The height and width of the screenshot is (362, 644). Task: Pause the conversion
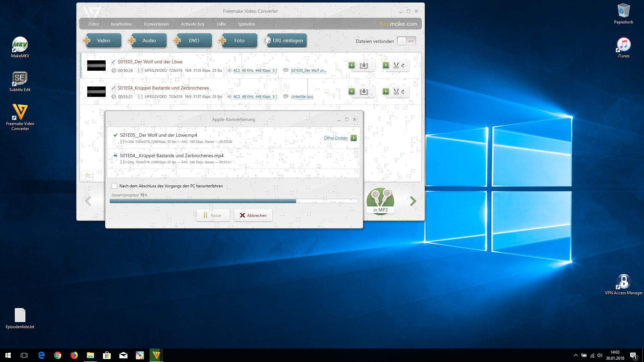(x=213, y=215)
